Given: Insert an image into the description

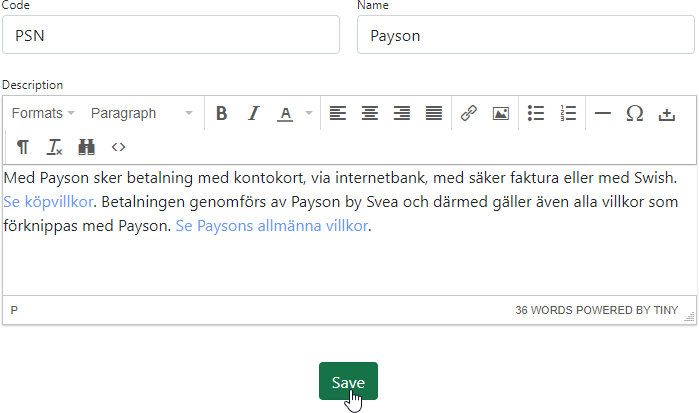Looking at the screenshot, I should [500, 114].
